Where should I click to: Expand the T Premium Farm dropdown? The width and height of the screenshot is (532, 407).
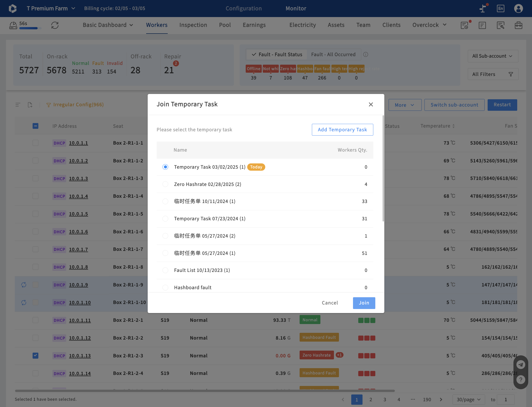[x=51, y=9]
